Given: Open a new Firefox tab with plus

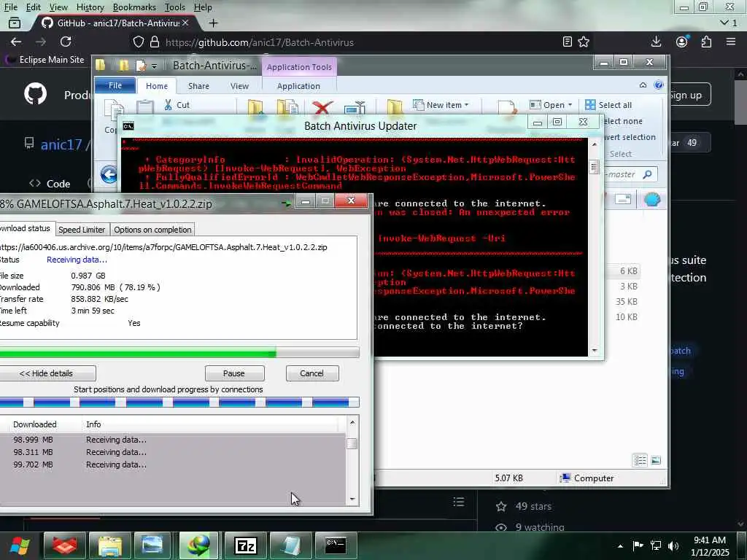Looking at the screenshot, I should pos(214,23).
